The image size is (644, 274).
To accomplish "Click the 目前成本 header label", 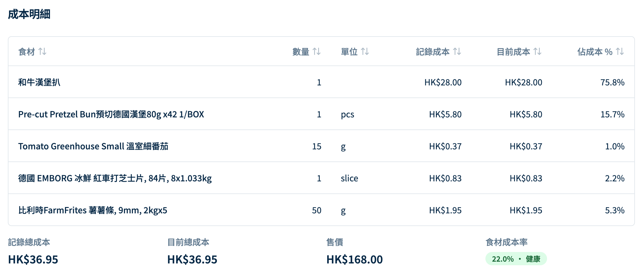I will pos(514,52).
